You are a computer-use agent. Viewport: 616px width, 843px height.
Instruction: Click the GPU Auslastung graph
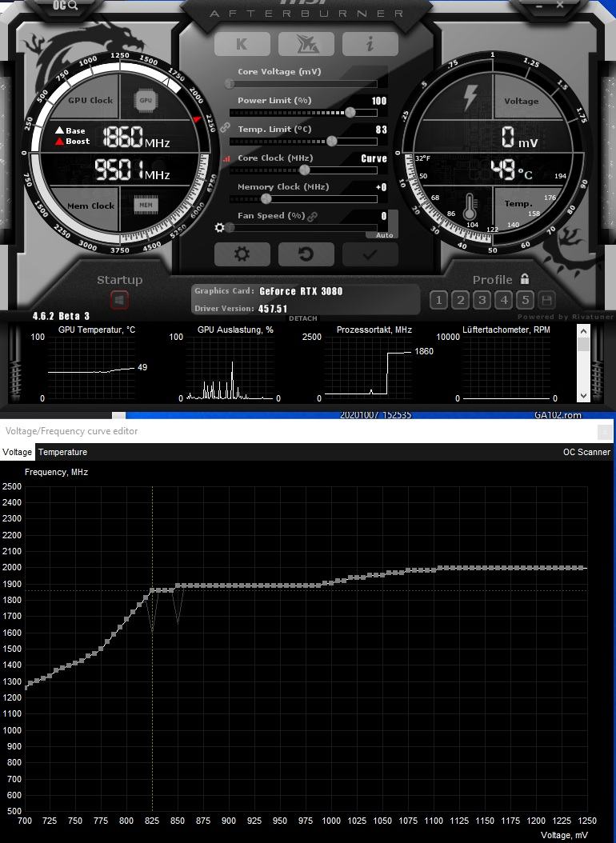(x=230, y=368)
